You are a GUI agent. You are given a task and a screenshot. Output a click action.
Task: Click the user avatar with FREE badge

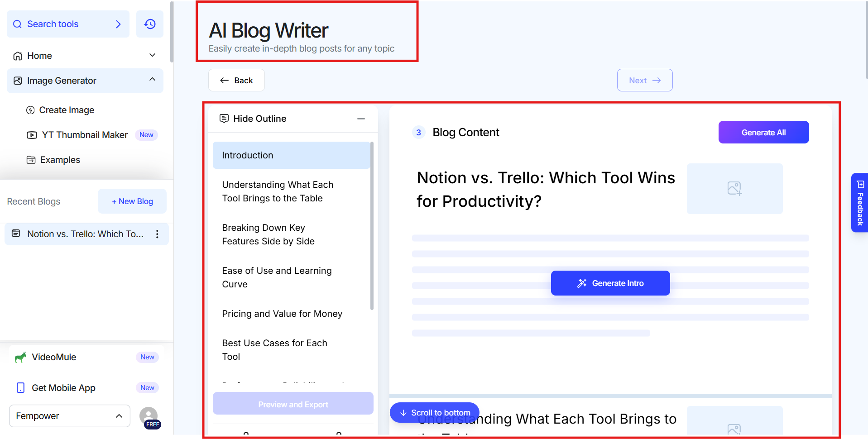click(x=149, y=417)
